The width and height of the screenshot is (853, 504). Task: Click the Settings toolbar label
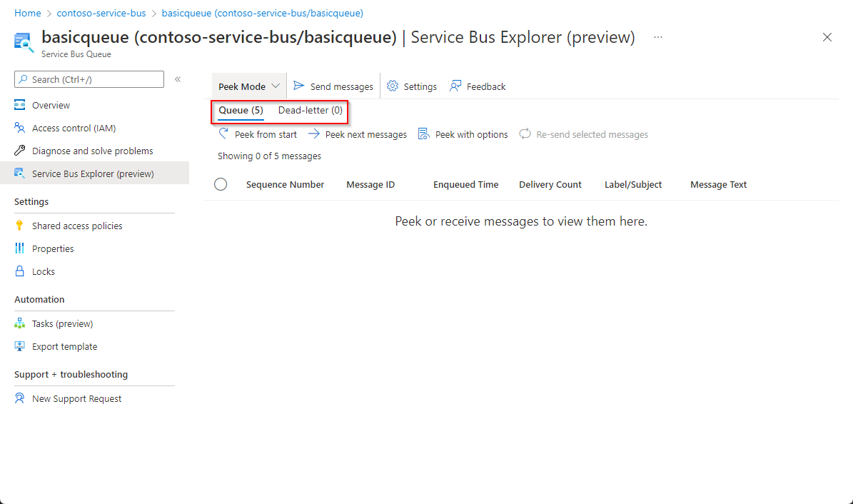[420, 86]
